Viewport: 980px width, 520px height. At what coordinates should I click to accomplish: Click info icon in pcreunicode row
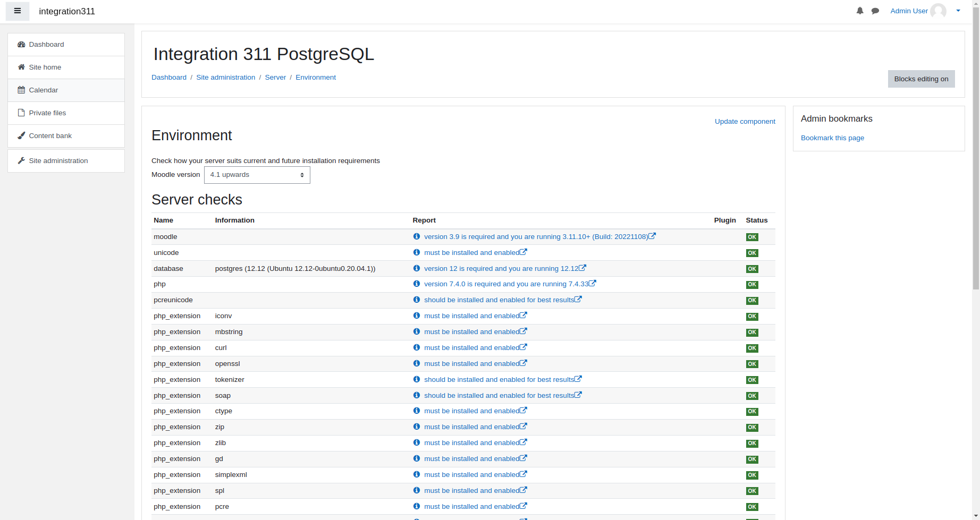[417, 300]
